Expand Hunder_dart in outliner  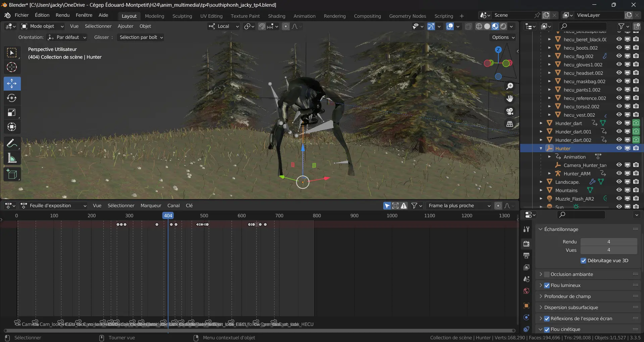(541, 123)
